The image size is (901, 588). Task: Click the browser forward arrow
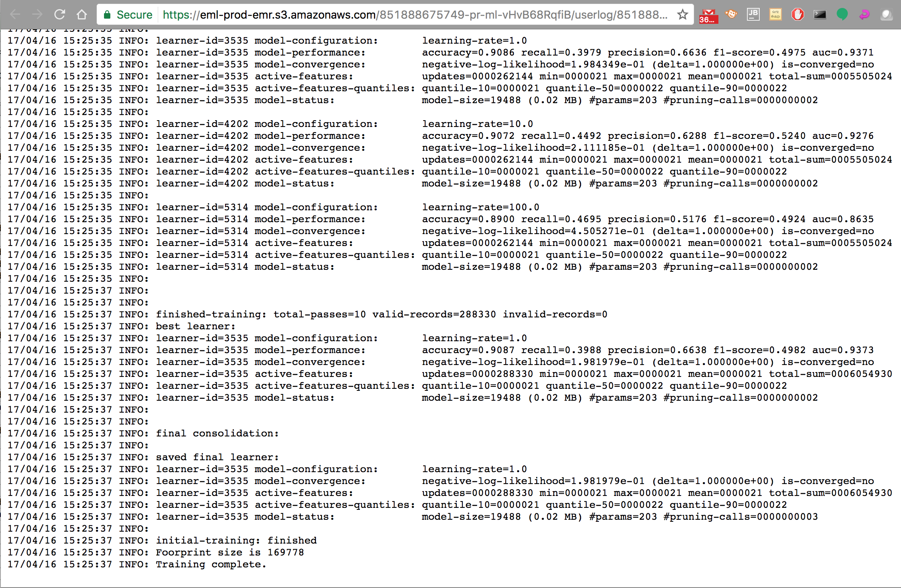[x=37, y=15]
